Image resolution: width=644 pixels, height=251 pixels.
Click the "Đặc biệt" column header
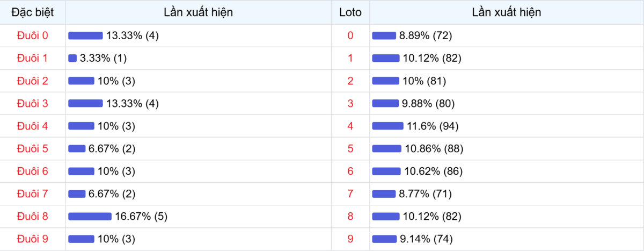[33, 12]
